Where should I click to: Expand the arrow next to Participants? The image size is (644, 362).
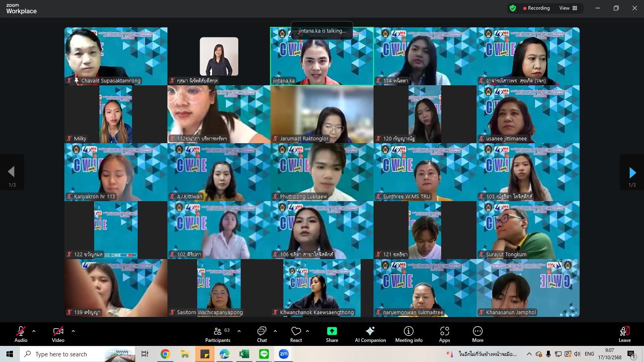click(x=239, y=331)
